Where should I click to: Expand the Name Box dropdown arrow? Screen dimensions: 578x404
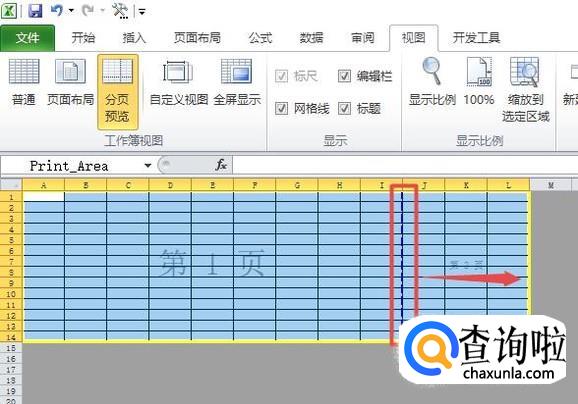click(x=148, y=166)
